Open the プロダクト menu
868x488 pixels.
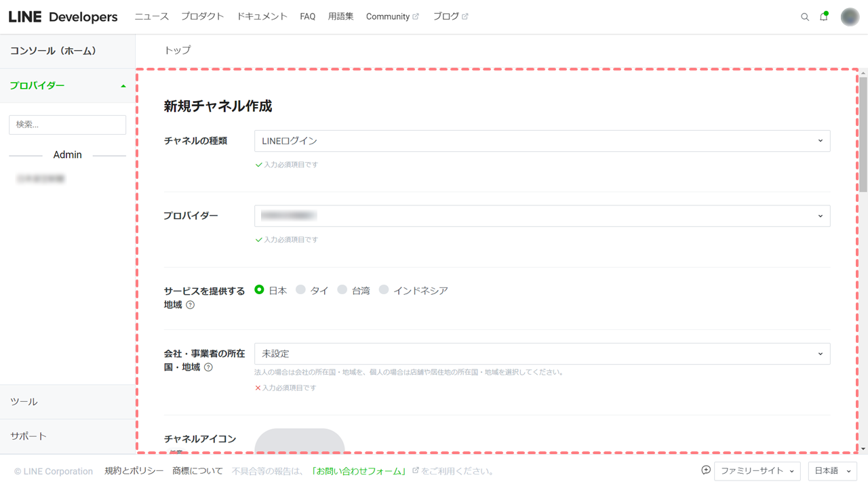coord(202,17)
